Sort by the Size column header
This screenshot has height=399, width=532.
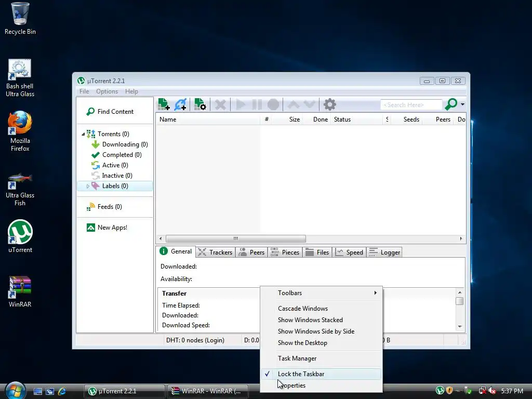click(287, 119)
